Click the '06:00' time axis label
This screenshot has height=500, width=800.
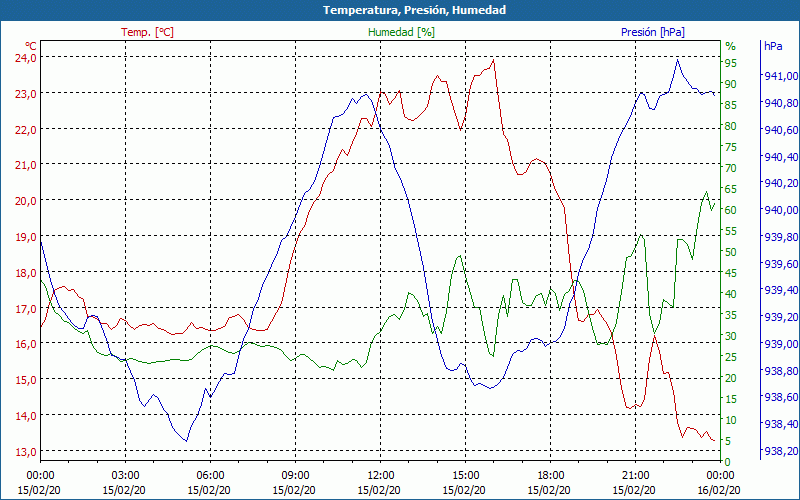(x=210, y=475)
